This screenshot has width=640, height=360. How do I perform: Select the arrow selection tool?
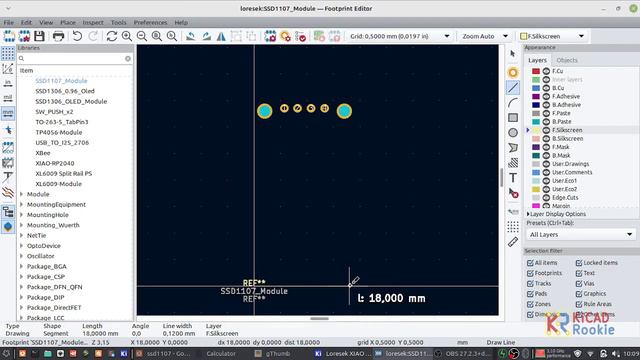pyautogui.click(x=513, y=53)
